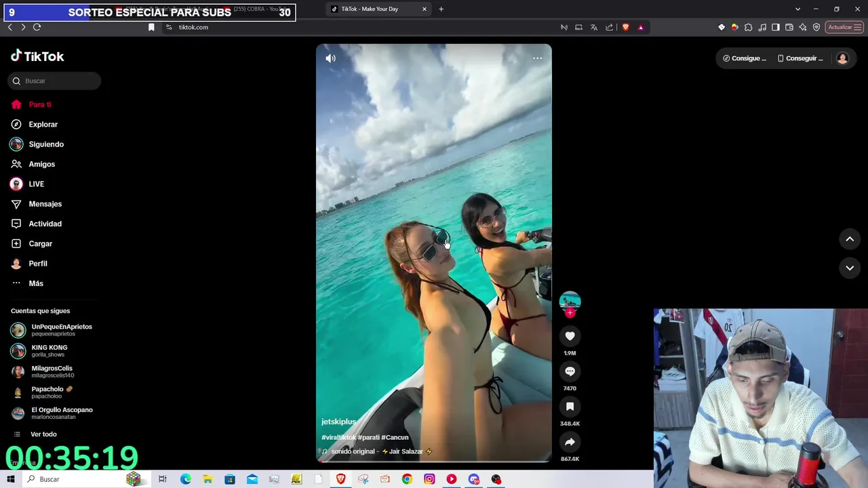Follow the creator via red plus badge
Image resolution: width=868 pixels, height=488 pixels.
570,313
